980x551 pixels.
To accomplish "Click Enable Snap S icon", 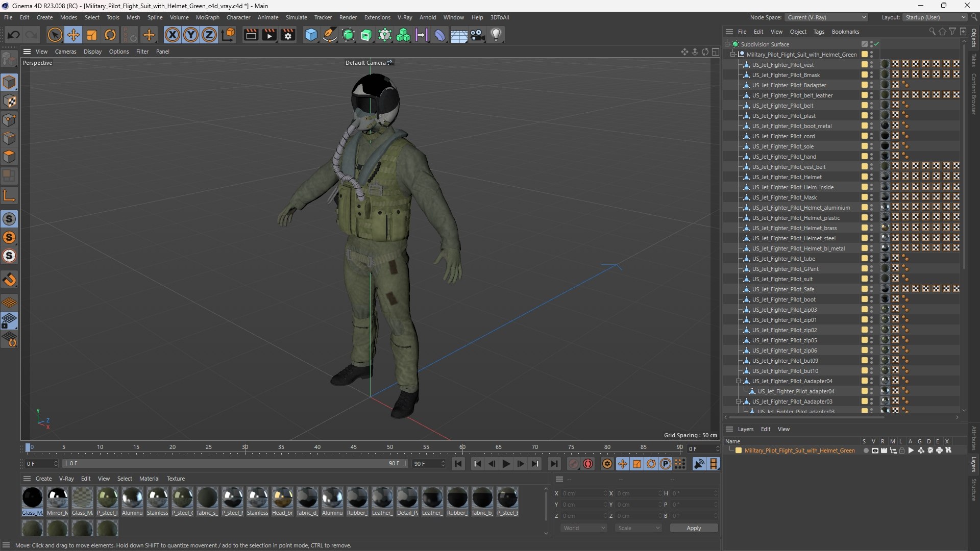I will point(9,219).
